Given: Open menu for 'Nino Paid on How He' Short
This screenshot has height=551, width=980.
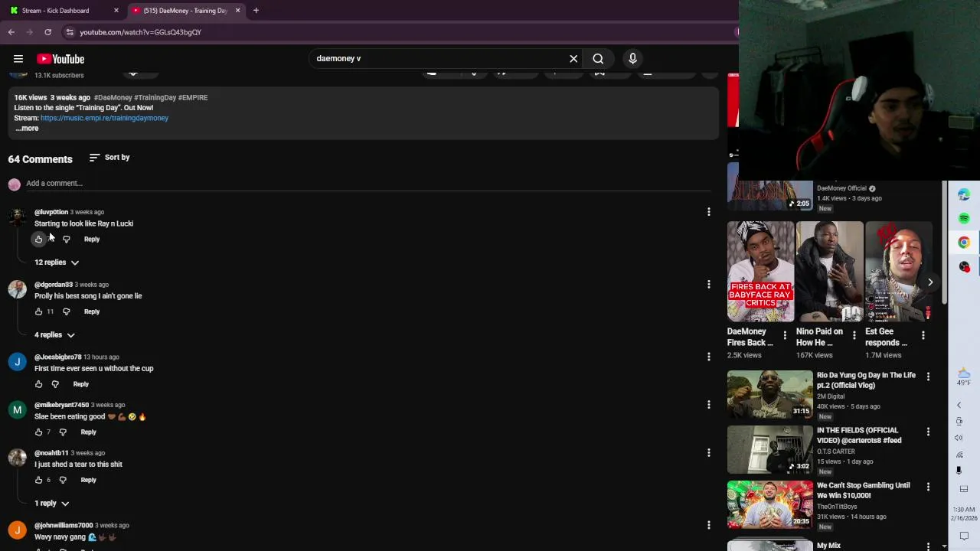Looking at the screenshot, I should (854, 335).
